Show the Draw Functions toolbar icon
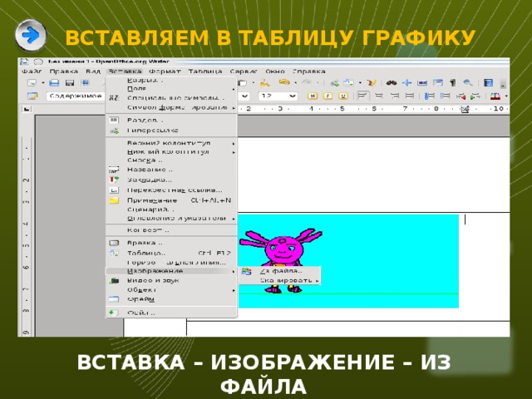Viewport: 532px width, 399px height. click(x=372, y=82)
